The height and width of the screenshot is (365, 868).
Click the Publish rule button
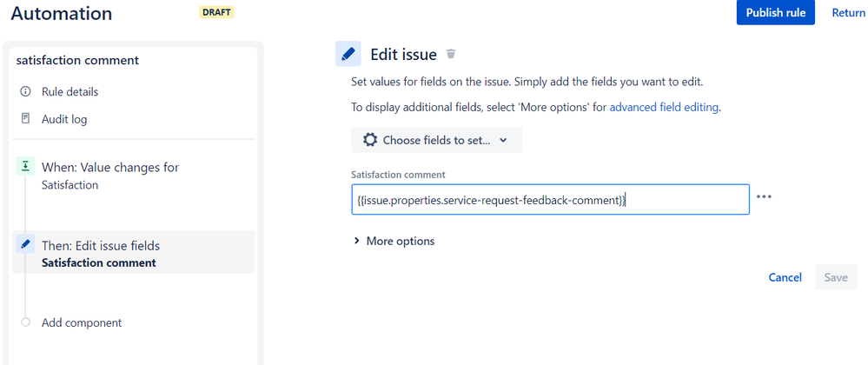pos(775,13)
